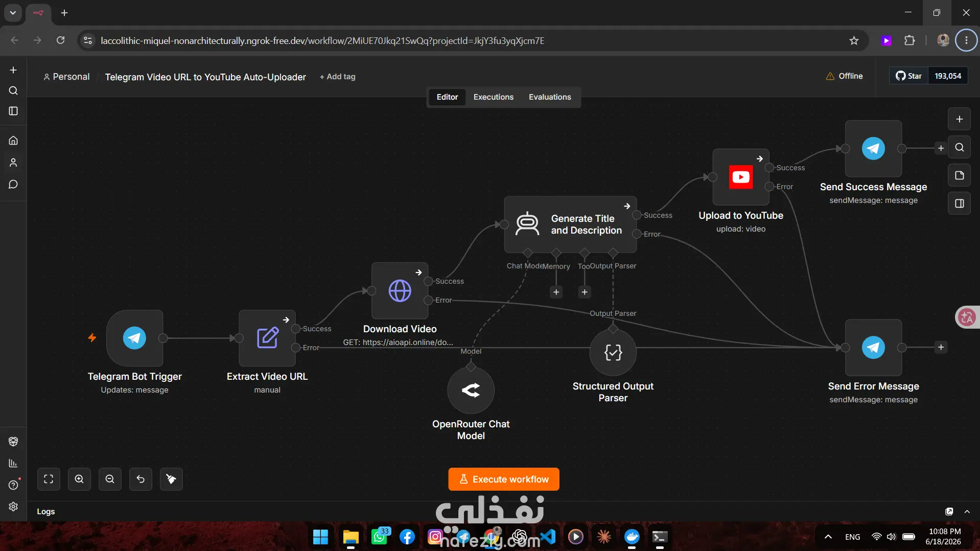The image size is (980, 551).
Task: Zoom out on the workflow canvas
Action: click(x=110, y=479)
